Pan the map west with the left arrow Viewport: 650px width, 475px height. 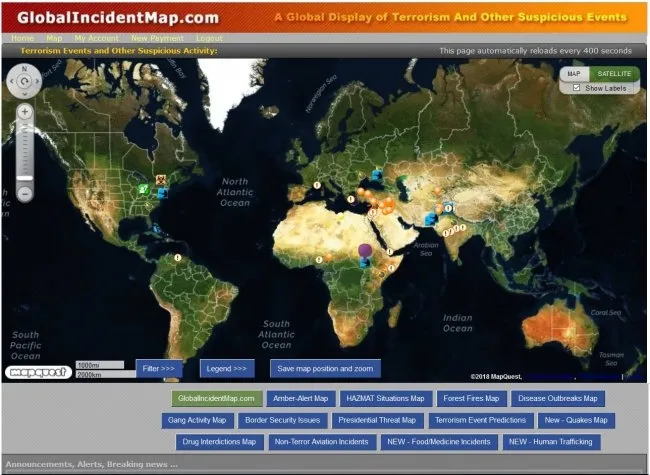[x=12, y=81]
